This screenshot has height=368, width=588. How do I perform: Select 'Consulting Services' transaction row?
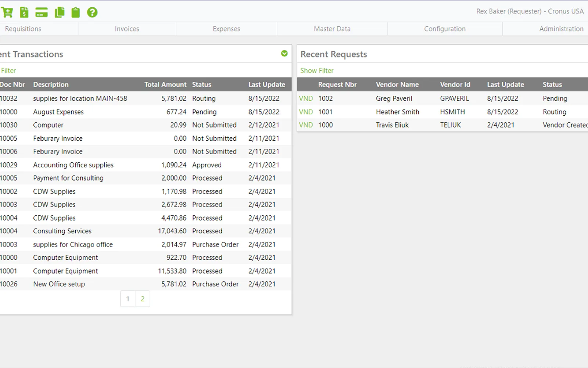(x=146, y=231)
